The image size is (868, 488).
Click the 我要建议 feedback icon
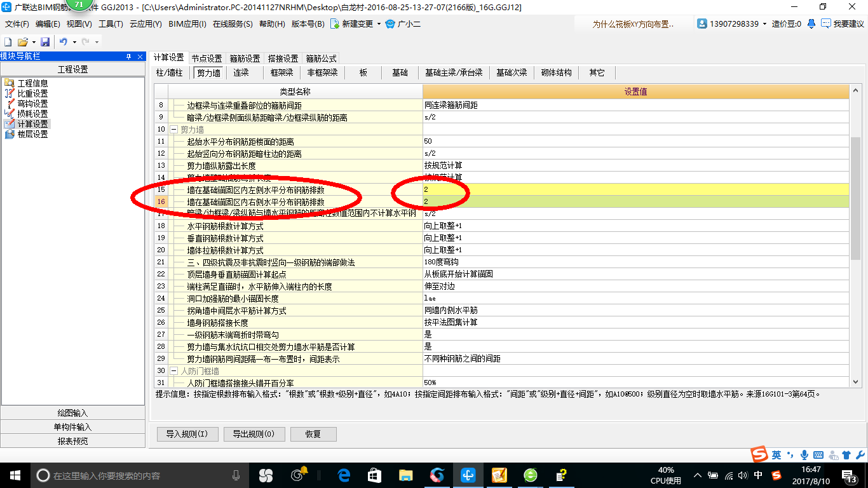click(x=826, y=24)
